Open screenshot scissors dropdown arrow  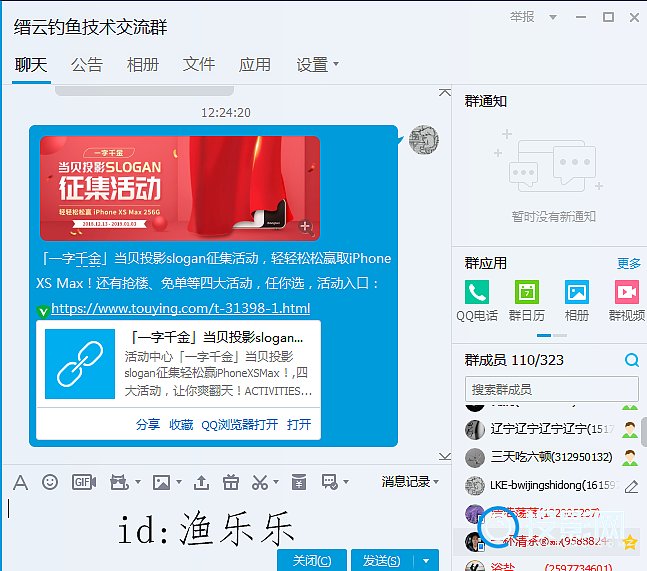pos(276,484)
